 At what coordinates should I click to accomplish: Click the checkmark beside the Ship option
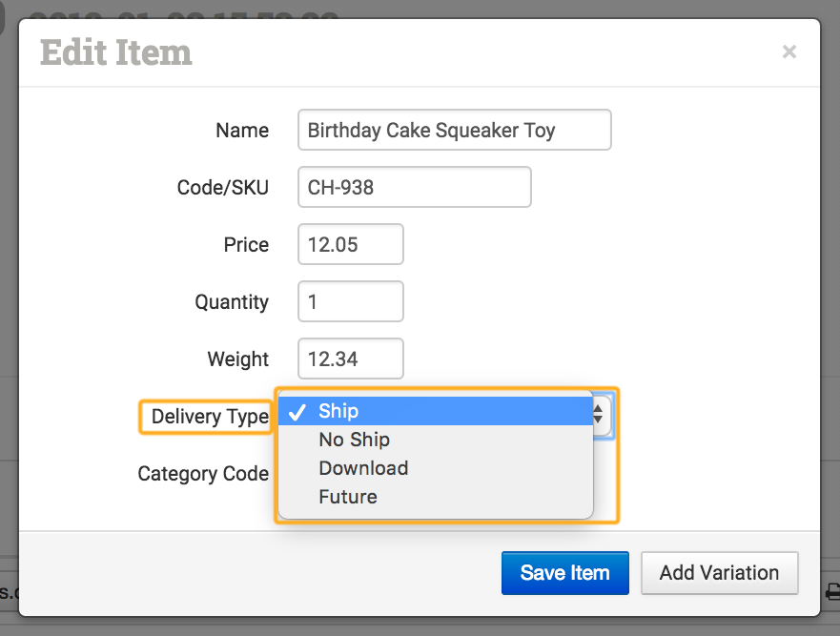(297, 411)
